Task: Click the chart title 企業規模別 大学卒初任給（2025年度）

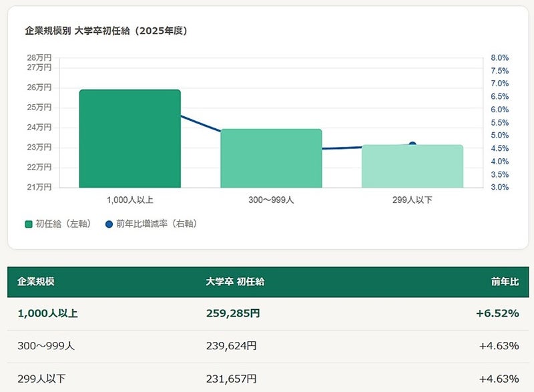Action: pyautogui.click(x=105, y=31)
